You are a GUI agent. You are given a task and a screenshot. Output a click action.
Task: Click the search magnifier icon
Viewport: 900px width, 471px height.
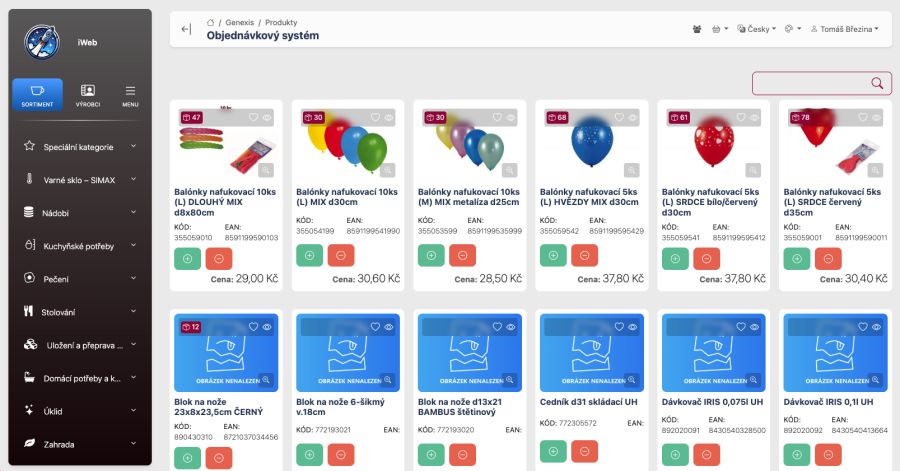[877, 83]
